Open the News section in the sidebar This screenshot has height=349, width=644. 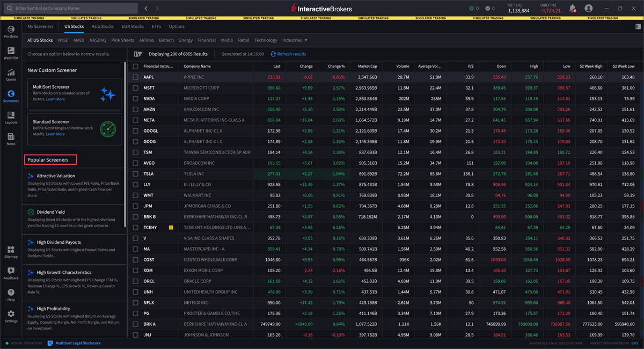[x=11, y=139]
